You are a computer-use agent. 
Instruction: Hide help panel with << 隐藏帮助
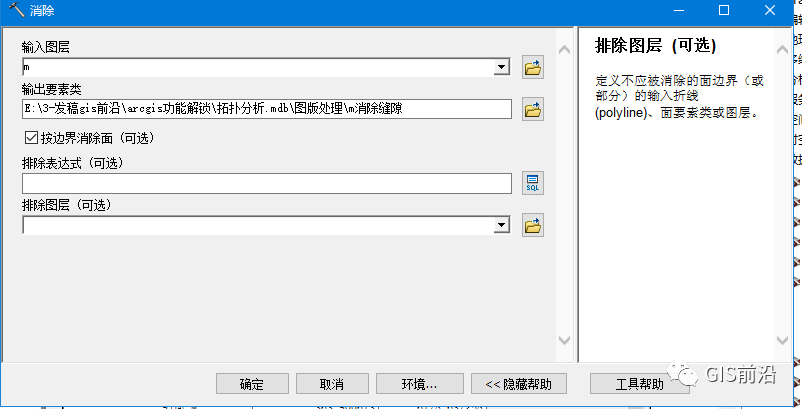click(x=519, y=384)
